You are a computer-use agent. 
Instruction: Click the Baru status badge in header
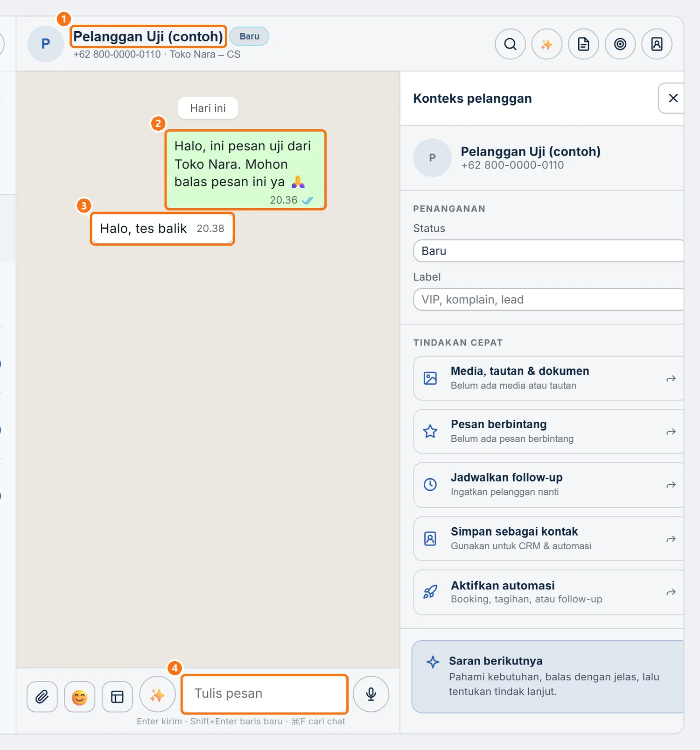[x=249, y=36]
